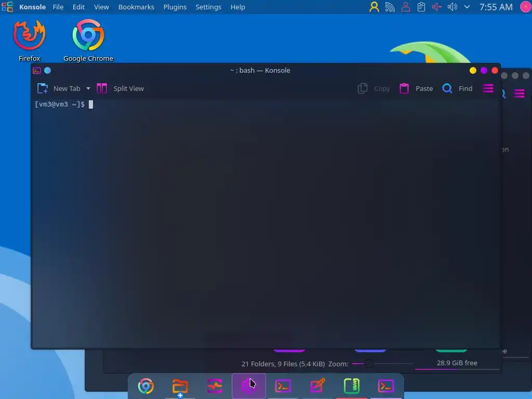532x399 pixels.
Task: Open the Help menu
Action: [x=237, y=7]
